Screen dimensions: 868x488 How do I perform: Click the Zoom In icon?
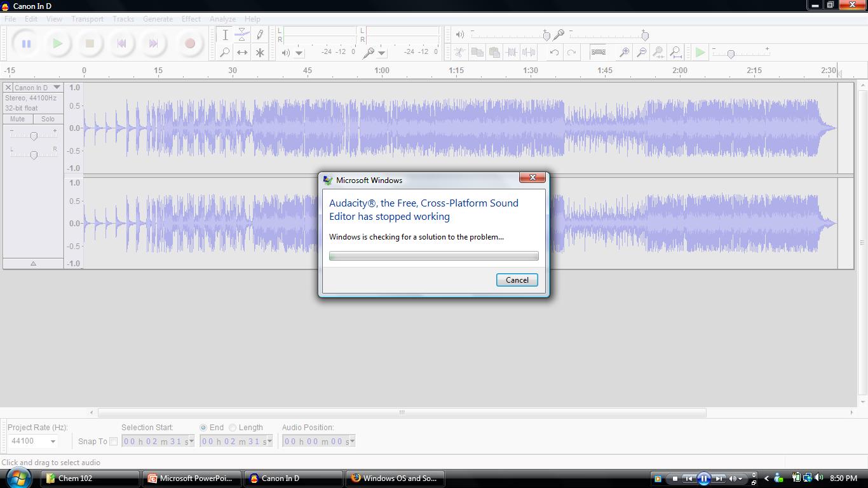(624, 52)
